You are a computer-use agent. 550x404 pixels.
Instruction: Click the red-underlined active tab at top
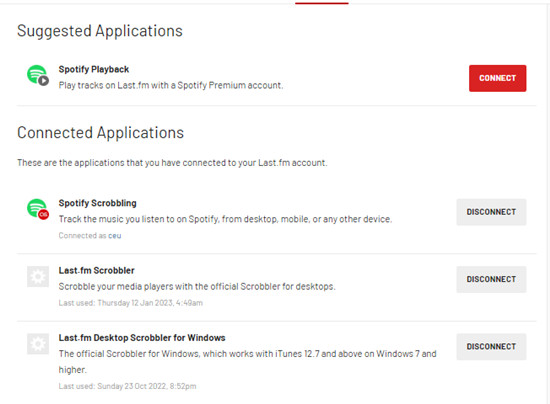[x=322, y=3]
